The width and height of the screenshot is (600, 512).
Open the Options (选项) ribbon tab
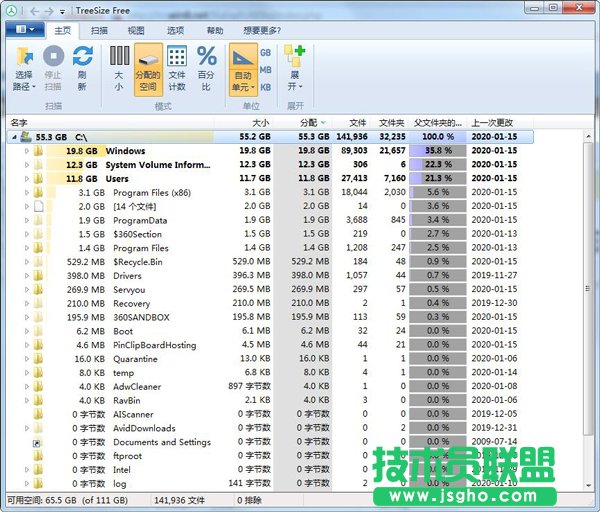click(x=175, y=31)
